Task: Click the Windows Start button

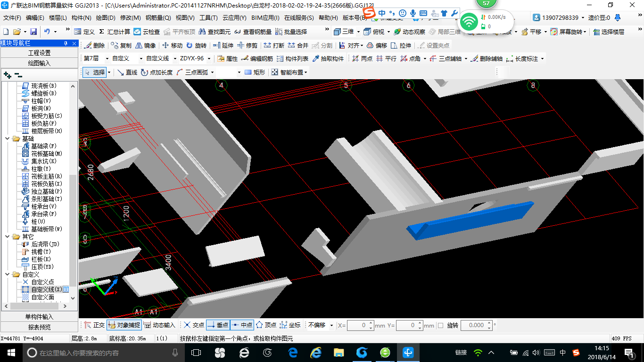Action: (10, 353)
